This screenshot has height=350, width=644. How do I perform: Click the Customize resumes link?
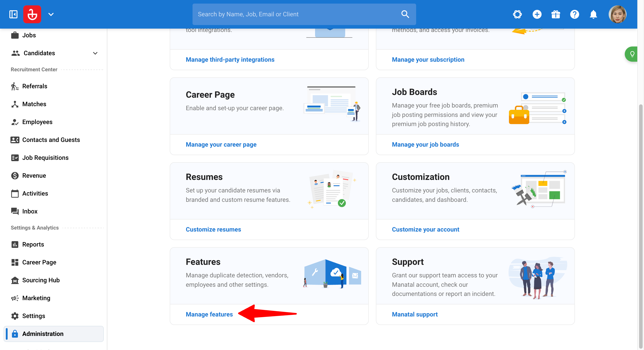(213, 229)
